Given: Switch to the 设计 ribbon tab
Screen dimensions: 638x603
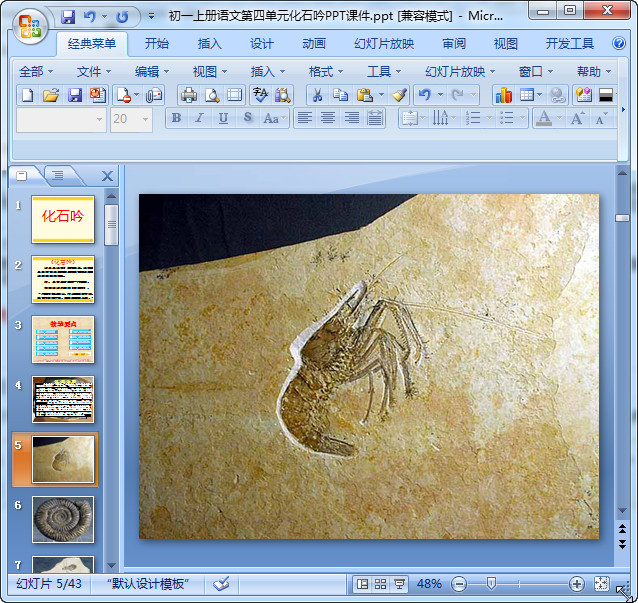Looking at the screenshot, I should (262, 44).
